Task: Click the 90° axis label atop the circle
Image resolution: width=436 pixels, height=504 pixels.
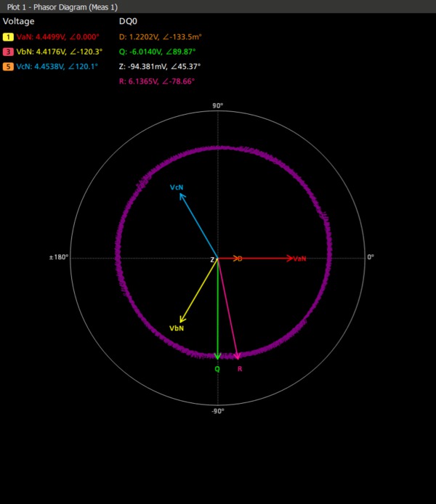Action: click(217, 105)
